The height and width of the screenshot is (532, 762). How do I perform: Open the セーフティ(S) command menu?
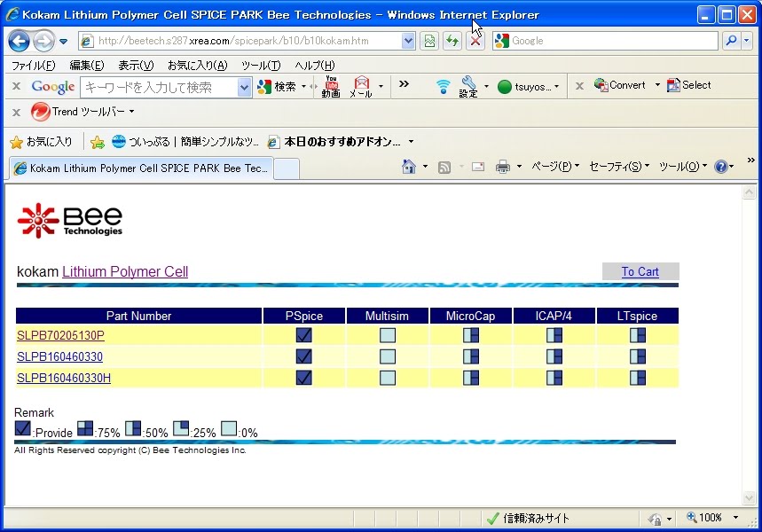[619, 167]
